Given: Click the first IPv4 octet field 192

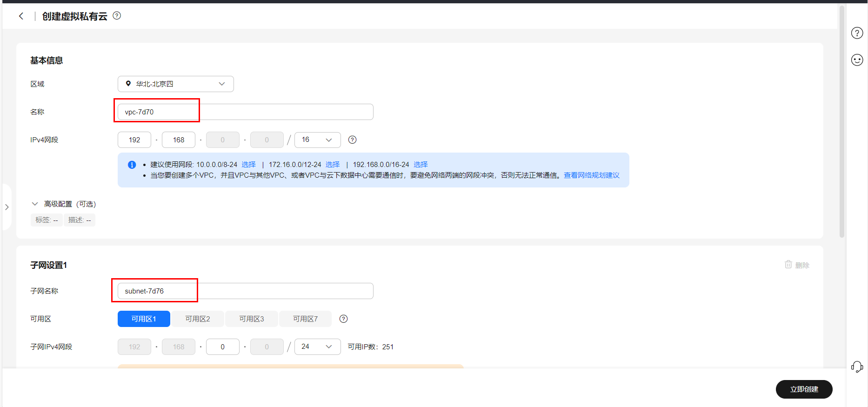Looking at the screenshot, I should tap(134, 140).
